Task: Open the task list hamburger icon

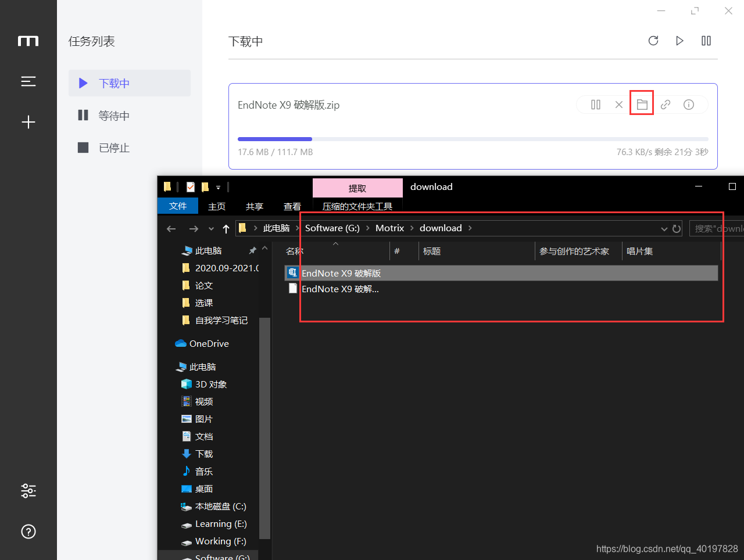Action: tap(28, 81)
